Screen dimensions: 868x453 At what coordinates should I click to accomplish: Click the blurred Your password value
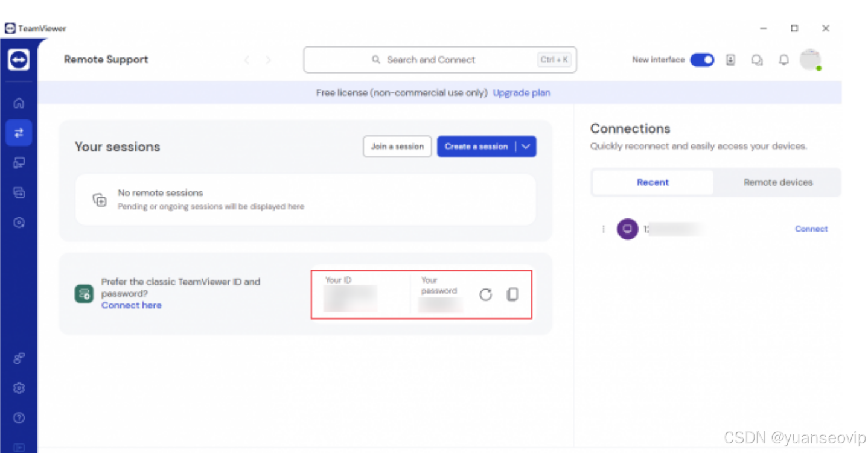[x=441, y=305]
